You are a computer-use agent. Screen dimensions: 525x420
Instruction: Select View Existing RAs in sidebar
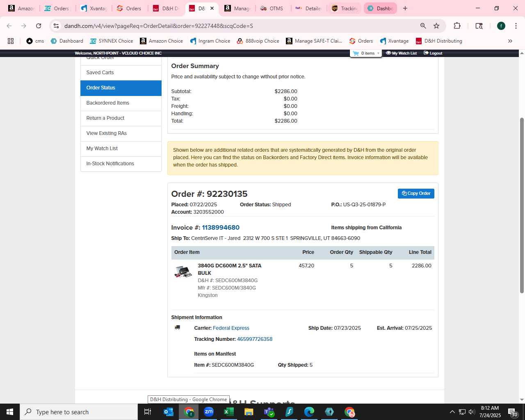click(121, 133)
